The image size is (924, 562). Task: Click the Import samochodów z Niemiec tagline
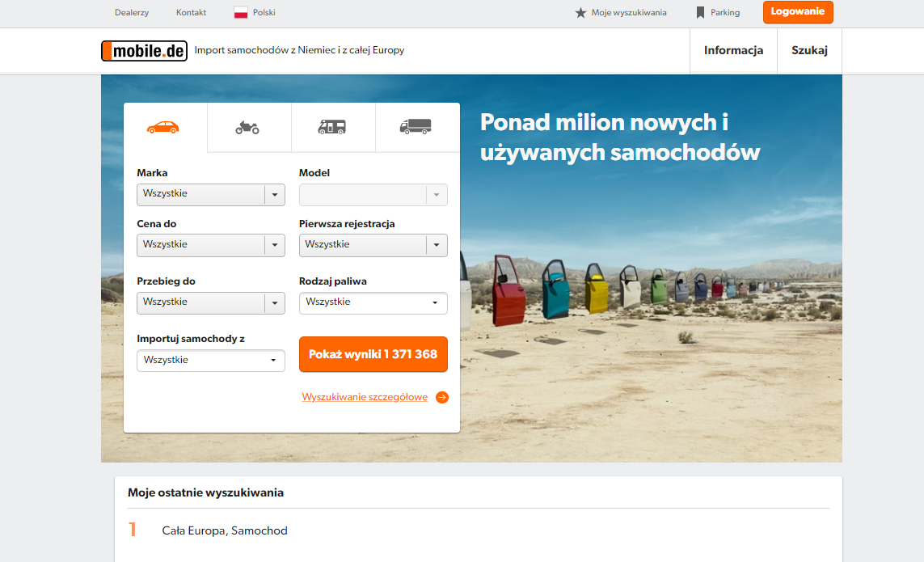[x=299, y=50]
